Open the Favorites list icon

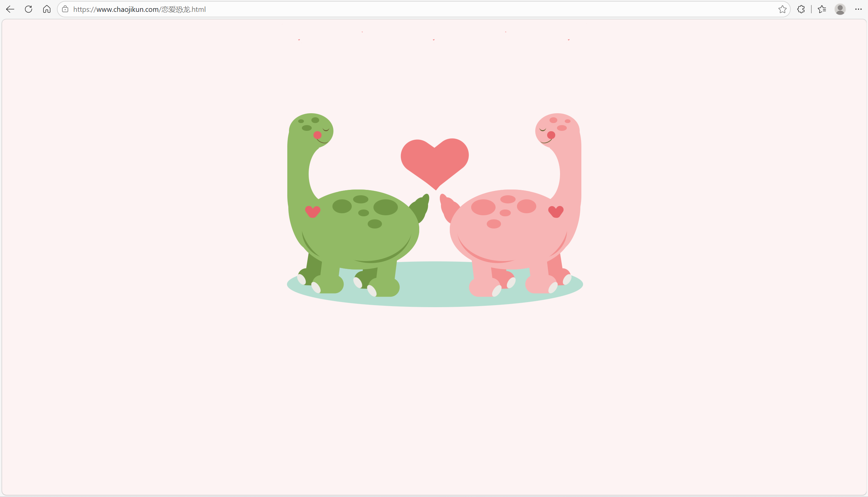click(822, 9)
